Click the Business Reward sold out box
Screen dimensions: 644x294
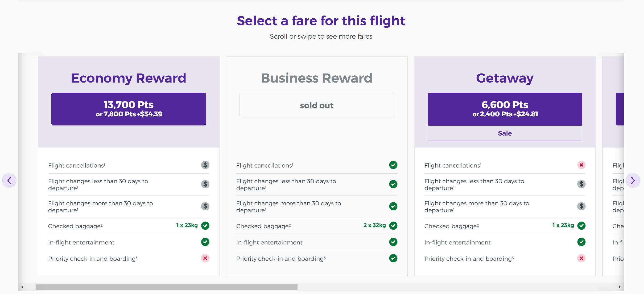[x=317, y=105]
